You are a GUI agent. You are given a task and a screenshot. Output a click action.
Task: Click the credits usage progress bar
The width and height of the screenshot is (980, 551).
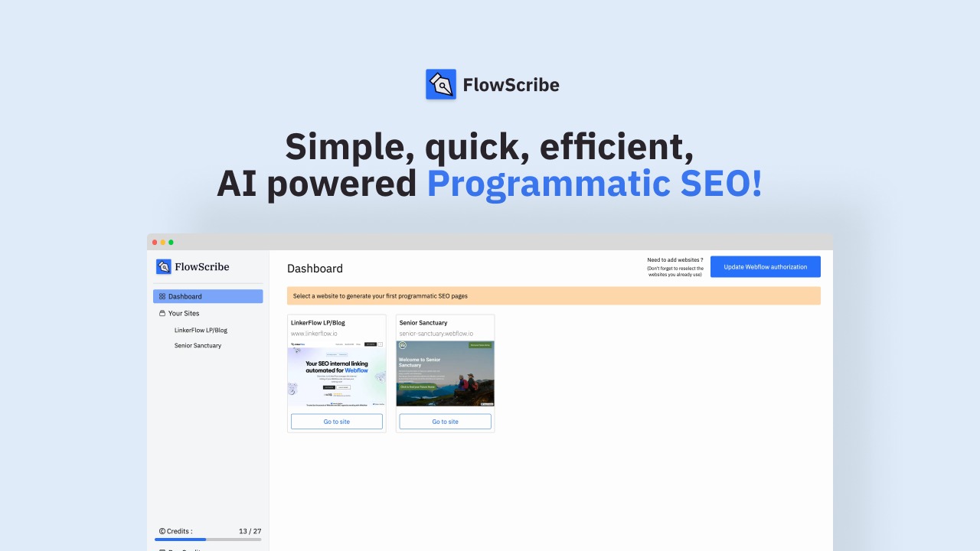[208, 540]
